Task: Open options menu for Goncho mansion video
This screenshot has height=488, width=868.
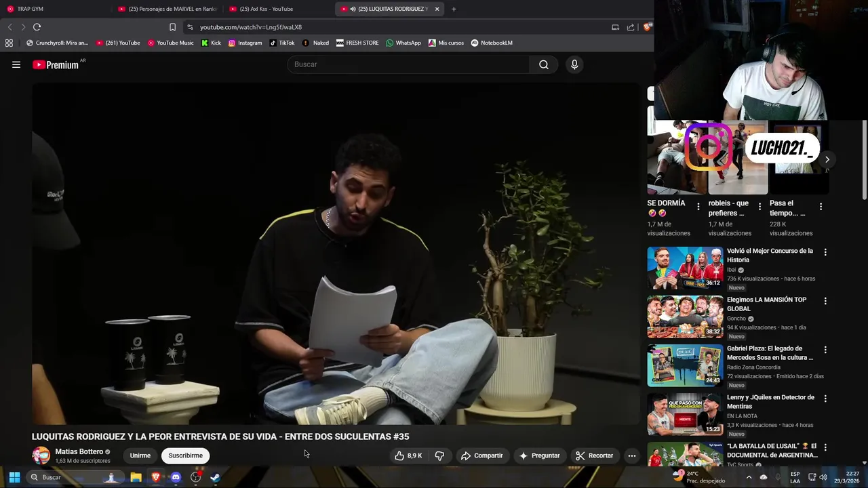Action: [825, 301]
